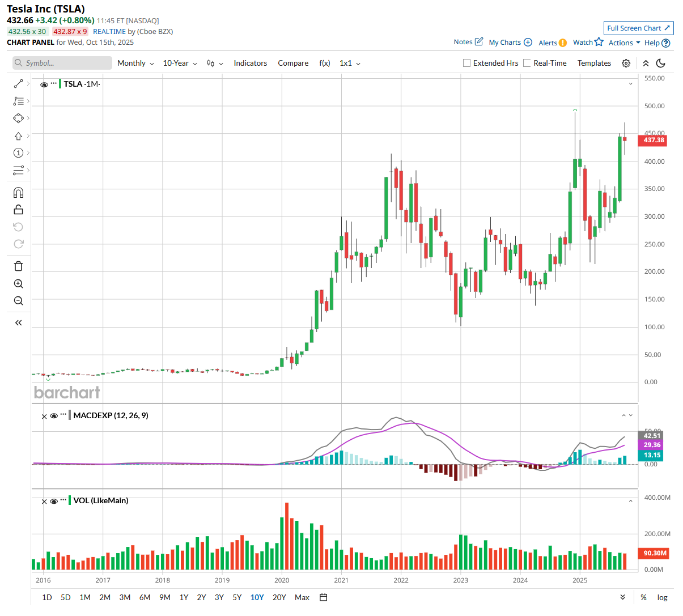Open f(x) expression tool
This screenshot has width=683, height=616.
(x=325, y=63)
